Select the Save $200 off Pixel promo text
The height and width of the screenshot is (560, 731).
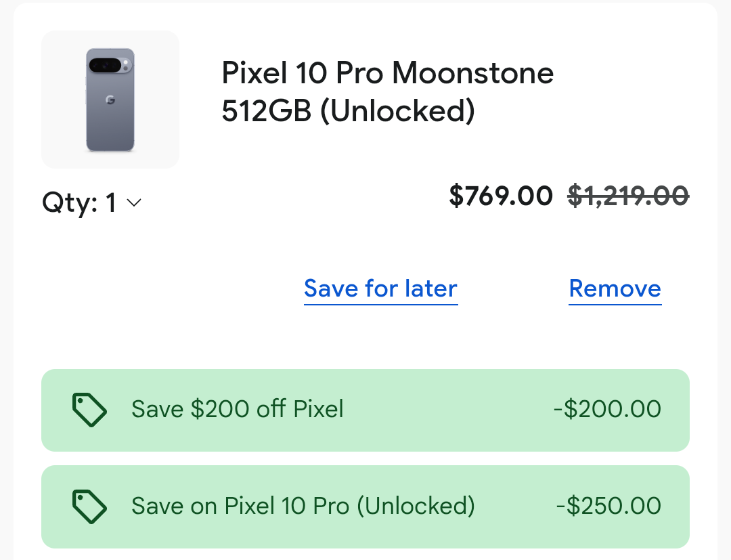(x=238, y=409)
